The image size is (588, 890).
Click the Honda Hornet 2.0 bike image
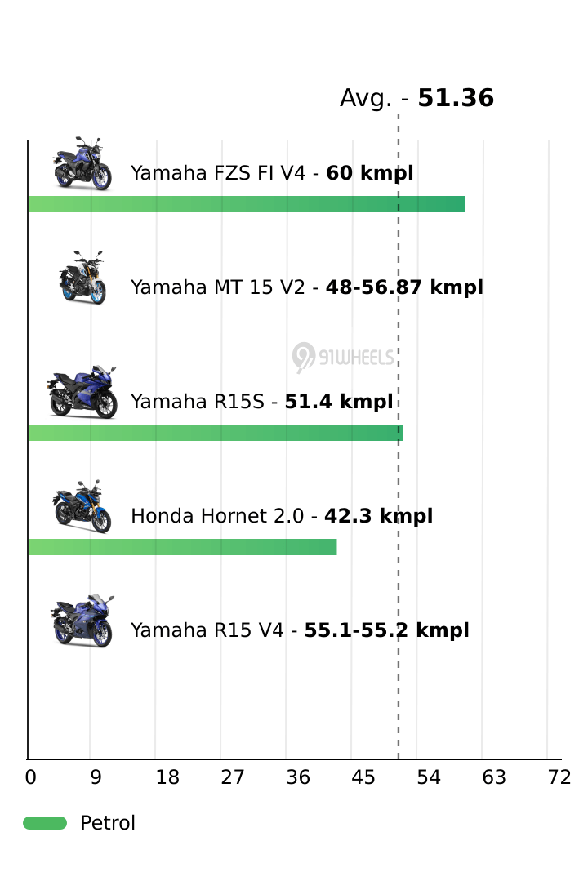point(82,506)
